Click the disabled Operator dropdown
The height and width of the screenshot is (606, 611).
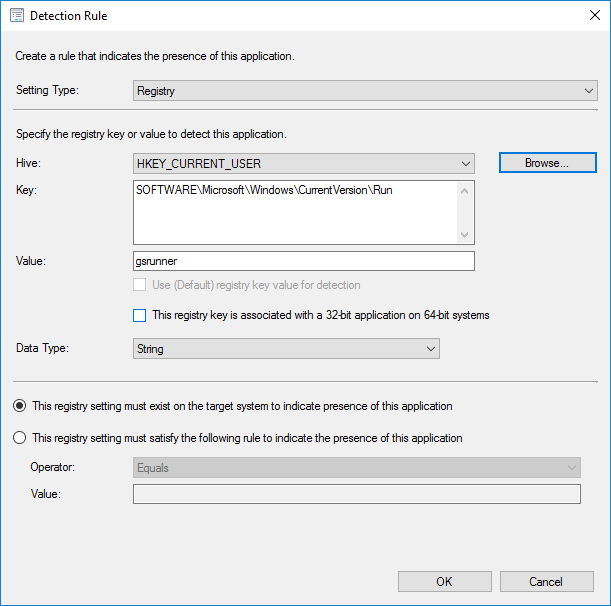tap(356, 468)
